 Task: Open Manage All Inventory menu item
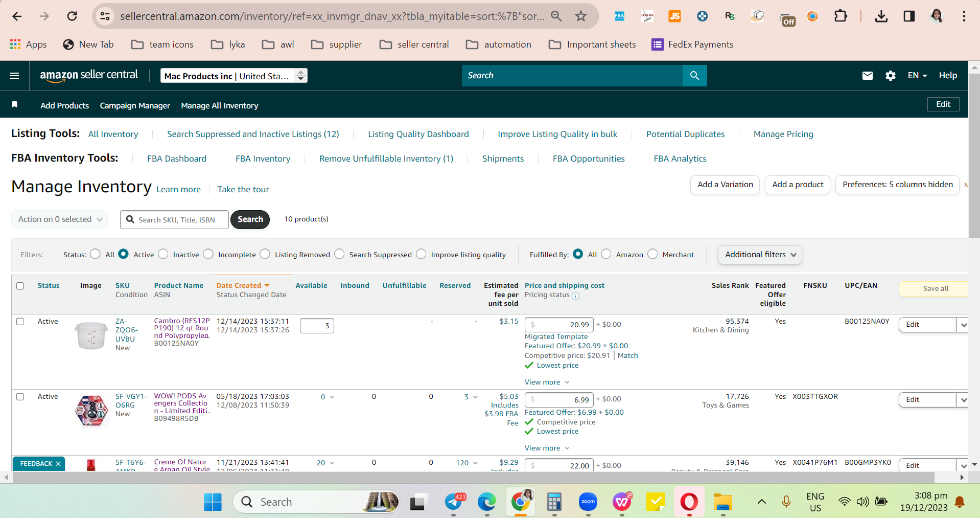point(220,105)
